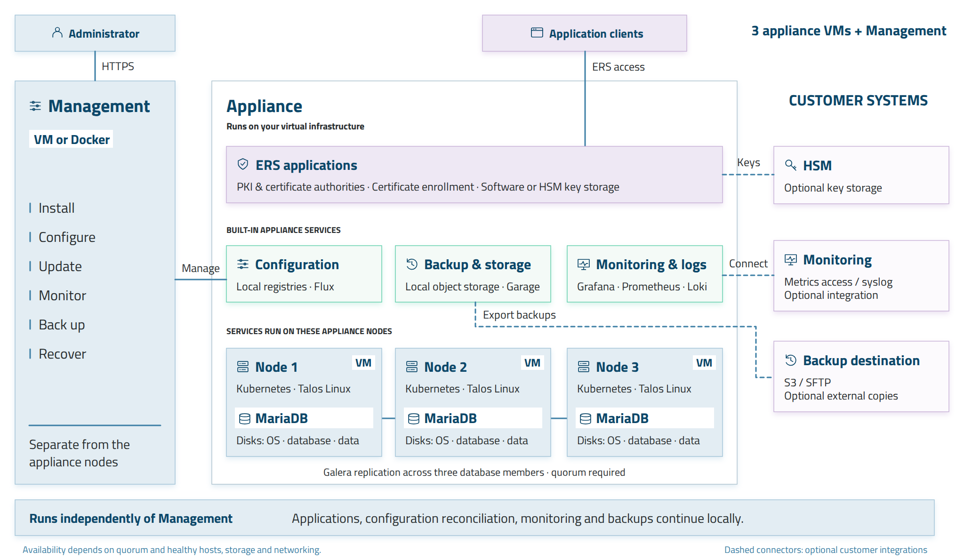Click the Management sliders icon
The image size is (964, 560).
point(35,106)
